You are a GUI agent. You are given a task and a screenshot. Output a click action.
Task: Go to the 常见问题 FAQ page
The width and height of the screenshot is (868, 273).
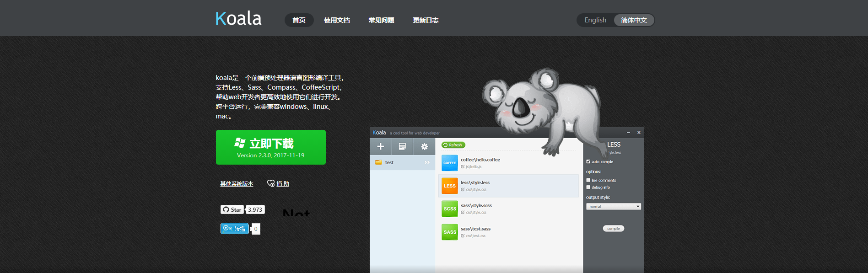pyautogui.click(x=381, y=20)
